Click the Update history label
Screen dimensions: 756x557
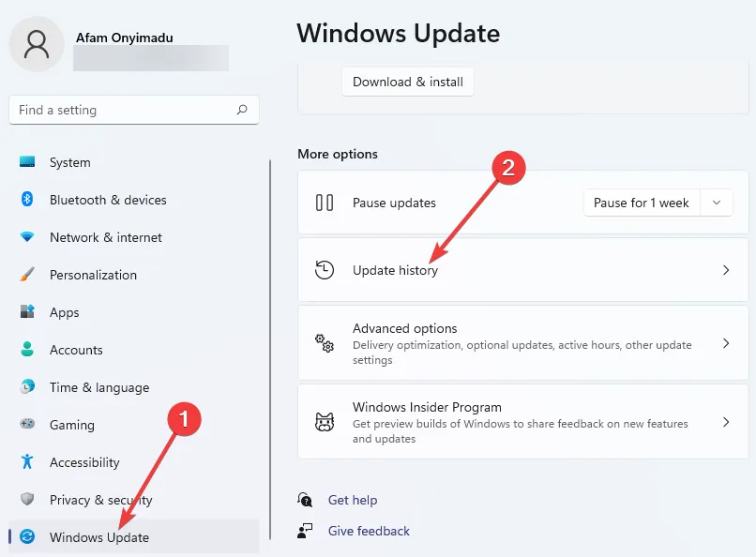(395, 270)
